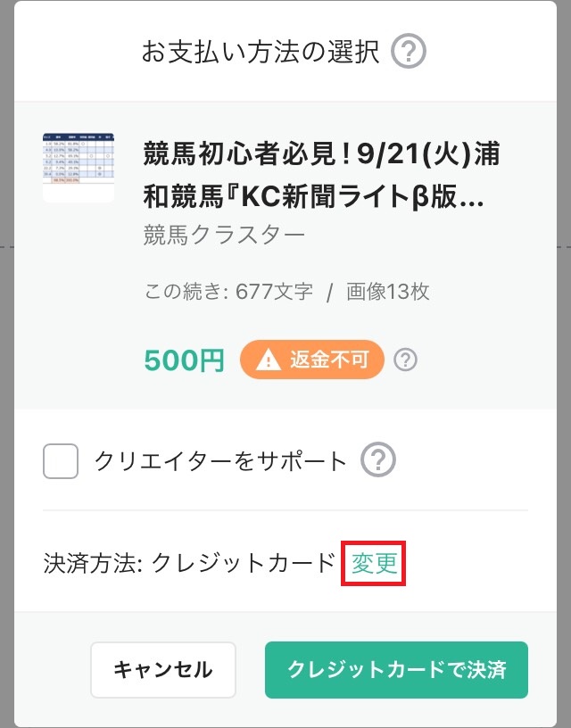Click the warning triangle in the refund badge
Viewport: 571px width, 728px height.
pyautogui.click(x=267, y=360)
